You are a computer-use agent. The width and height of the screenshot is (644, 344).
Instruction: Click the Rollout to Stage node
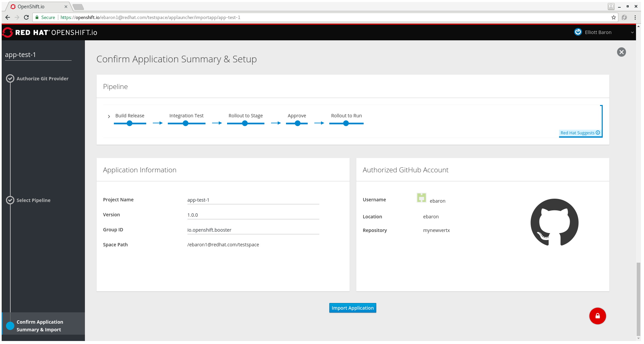245,123
